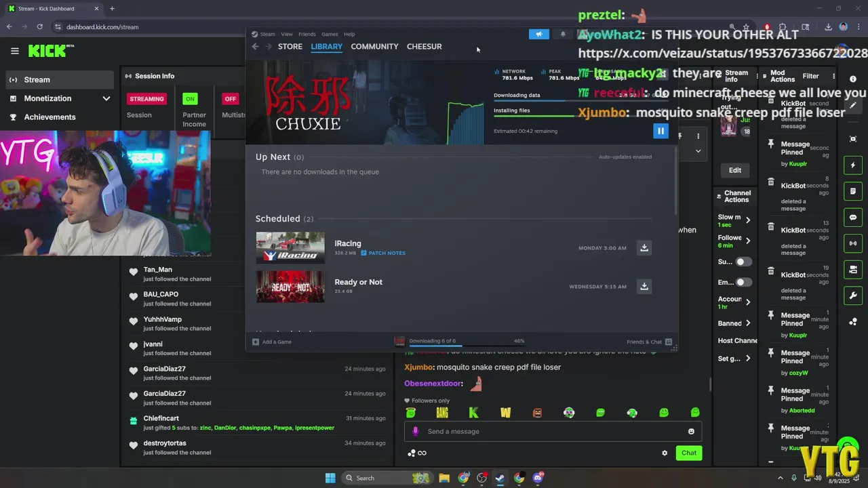Open Steam's Games menu
This screenshot has height=488, width=868.
coord(330,34)
